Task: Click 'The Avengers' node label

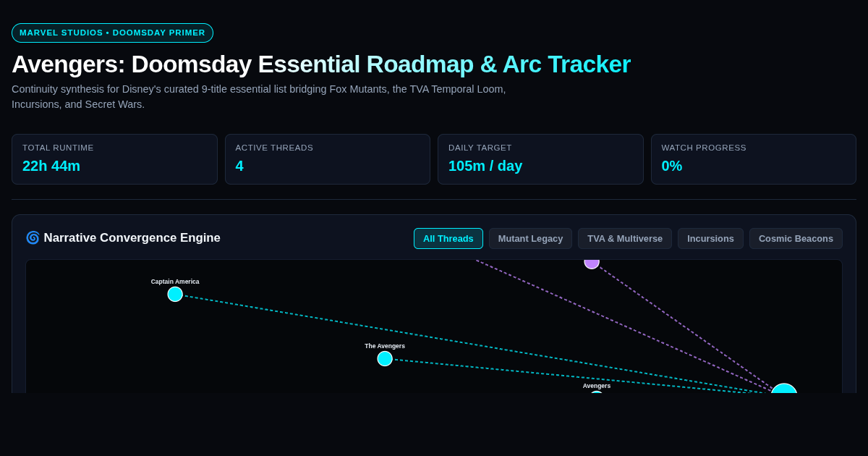Action: [385, 346]
